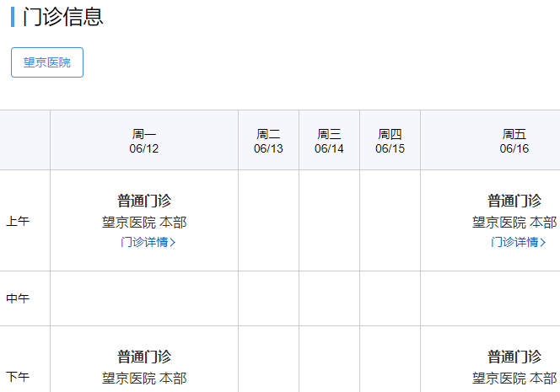Click Friday morning 普通门诊 title
560x392 pixels.
(x=514, y=201)
